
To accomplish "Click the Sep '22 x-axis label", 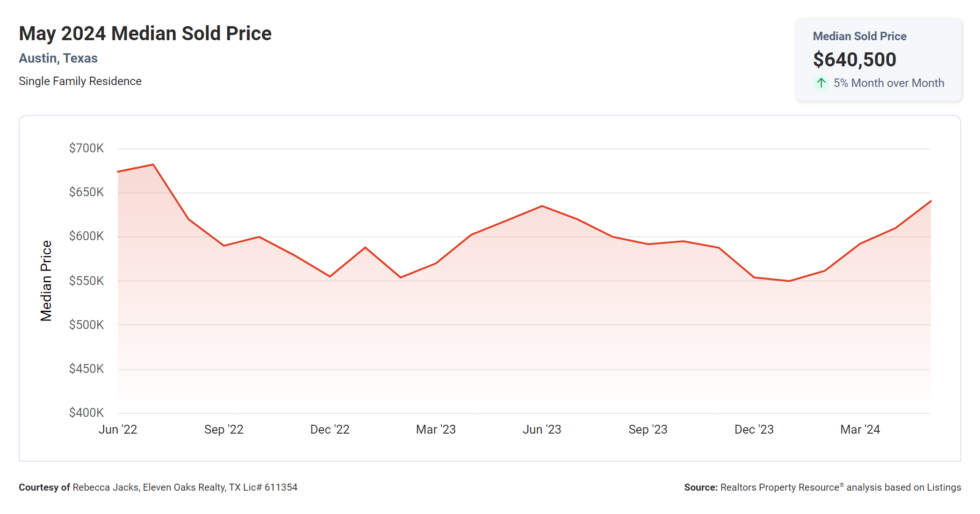I will [x=224, y=429].
